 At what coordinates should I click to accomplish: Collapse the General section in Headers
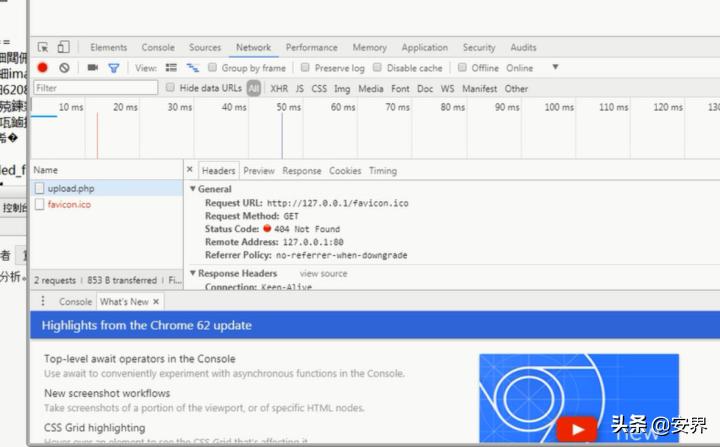(x=193, y=189)
